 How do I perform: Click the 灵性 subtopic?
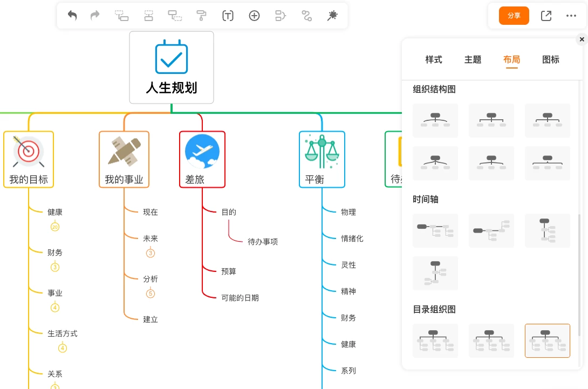348,265
